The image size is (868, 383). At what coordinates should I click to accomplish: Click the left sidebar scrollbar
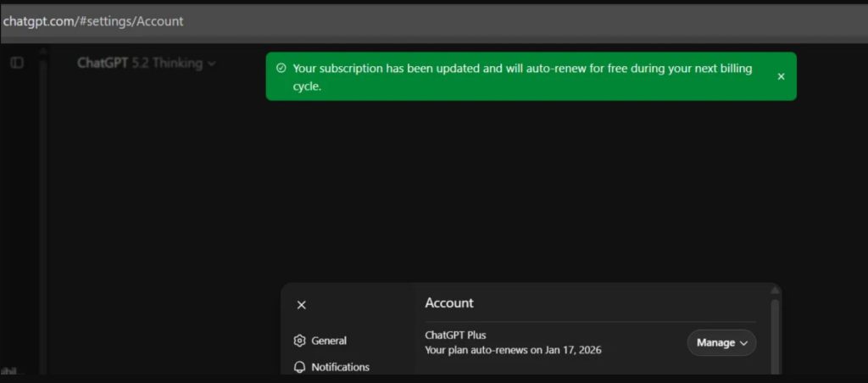[x=42, y=212]
